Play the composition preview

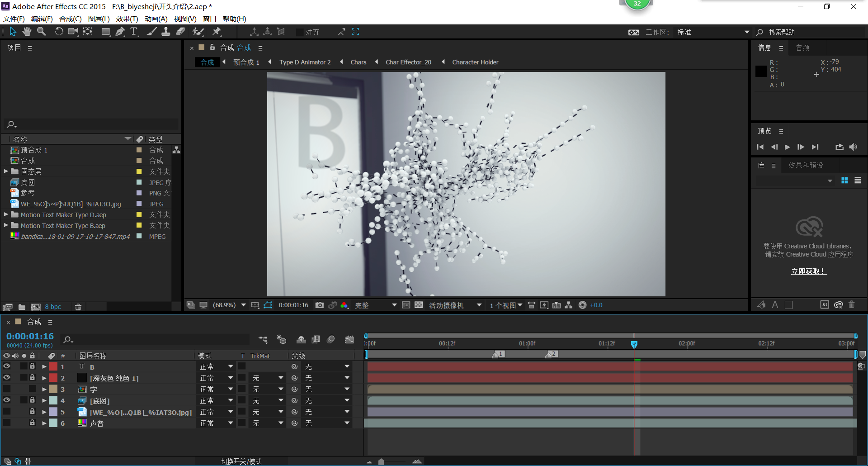coord(787,147)
